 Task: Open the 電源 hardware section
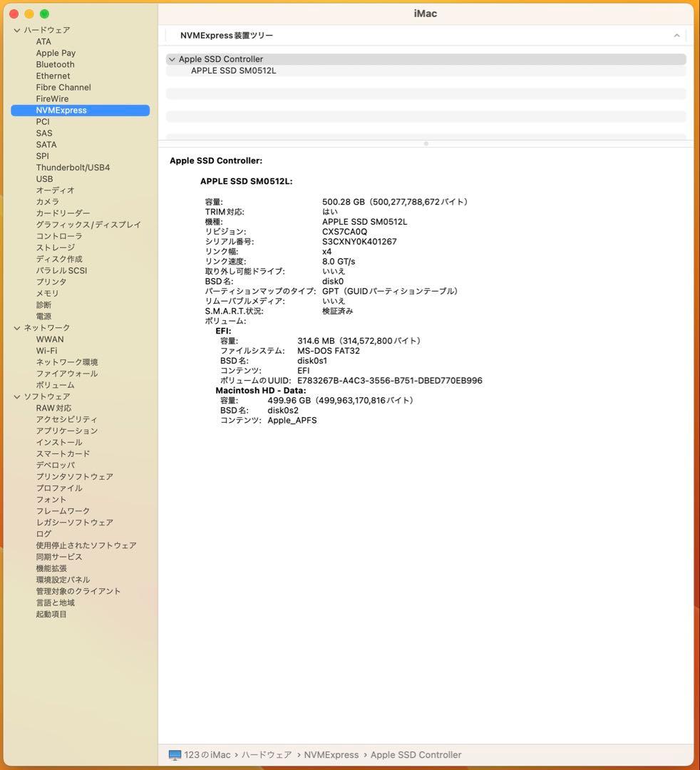43,316
